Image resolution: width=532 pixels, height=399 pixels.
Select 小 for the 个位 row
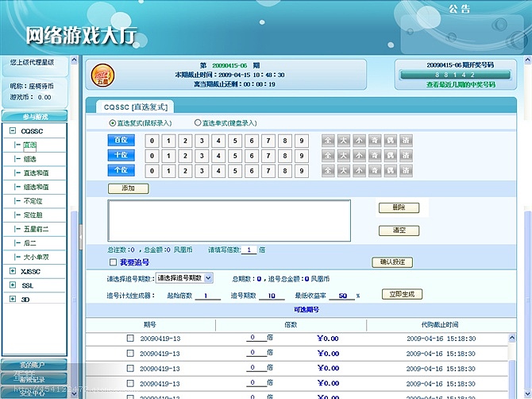coord(359,171)
